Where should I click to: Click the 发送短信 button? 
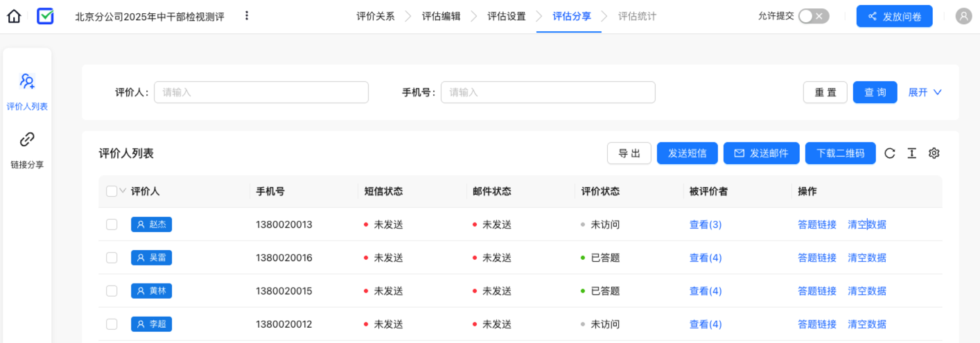tap(688, 153)
